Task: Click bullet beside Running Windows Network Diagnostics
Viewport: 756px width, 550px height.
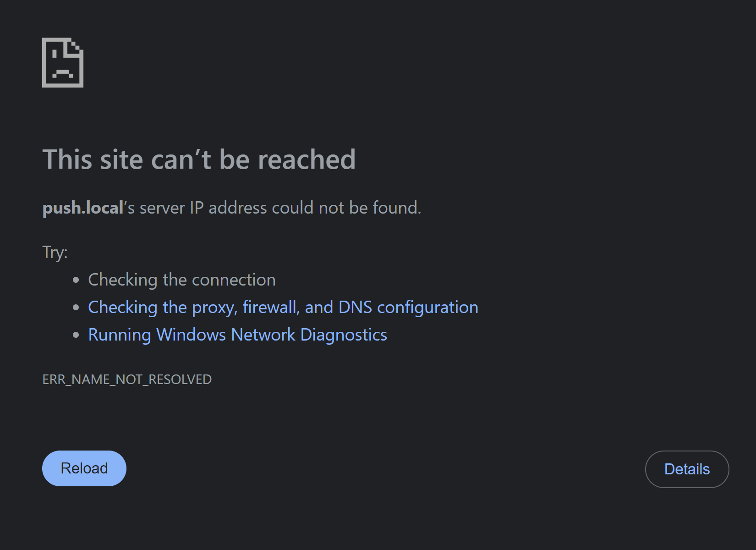Action: pos(76,335)
